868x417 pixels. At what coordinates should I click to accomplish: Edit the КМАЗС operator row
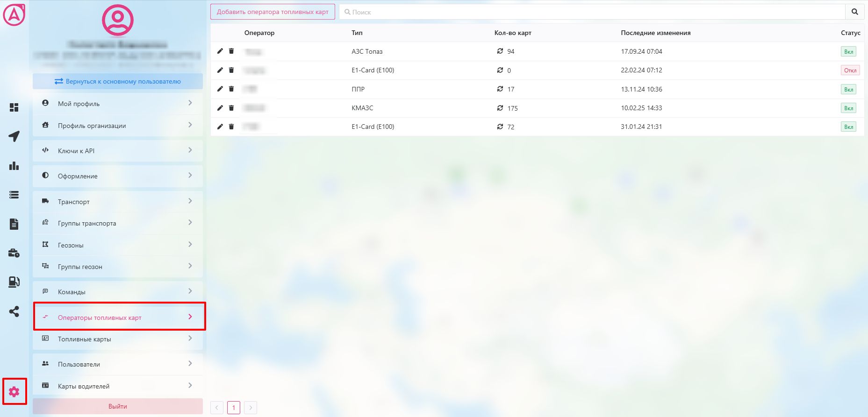[220, 108]
